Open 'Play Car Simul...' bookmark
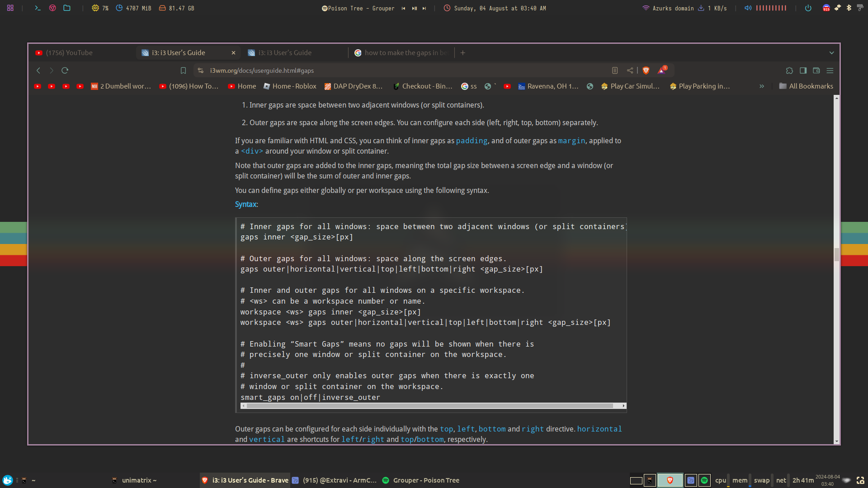This screenshot has width=868, height=488. pyautogui.click(x=631, y=86)
